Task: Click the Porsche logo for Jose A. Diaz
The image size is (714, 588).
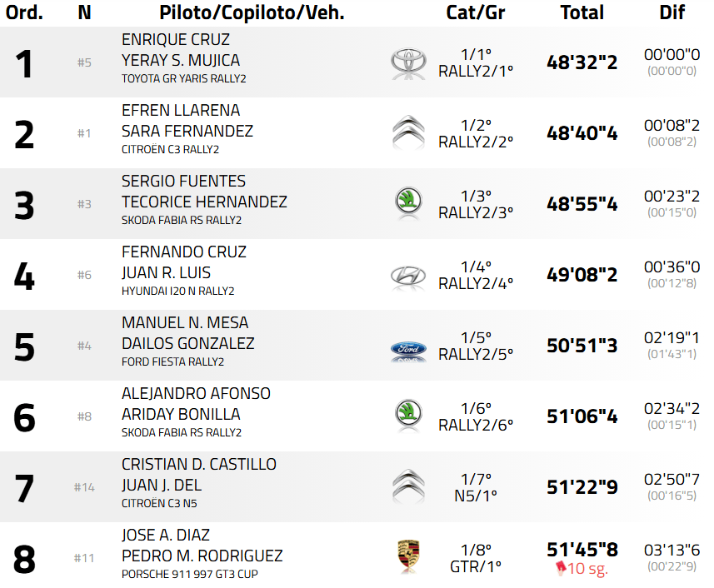Action: click(408, 557)
